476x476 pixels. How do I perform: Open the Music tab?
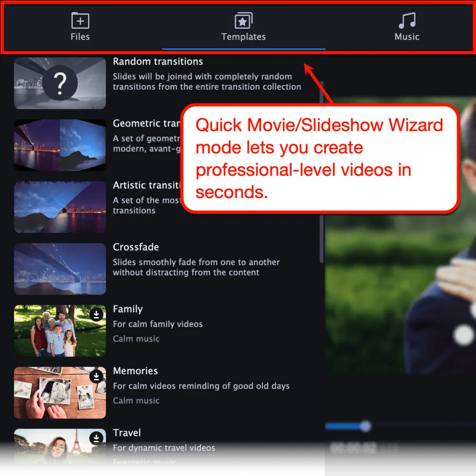point(407,27)
